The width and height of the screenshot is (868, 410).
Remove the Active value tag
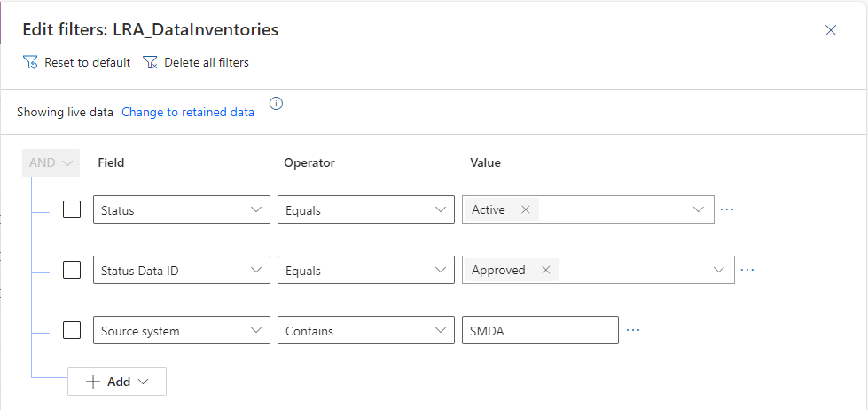[x=526, y=209]
